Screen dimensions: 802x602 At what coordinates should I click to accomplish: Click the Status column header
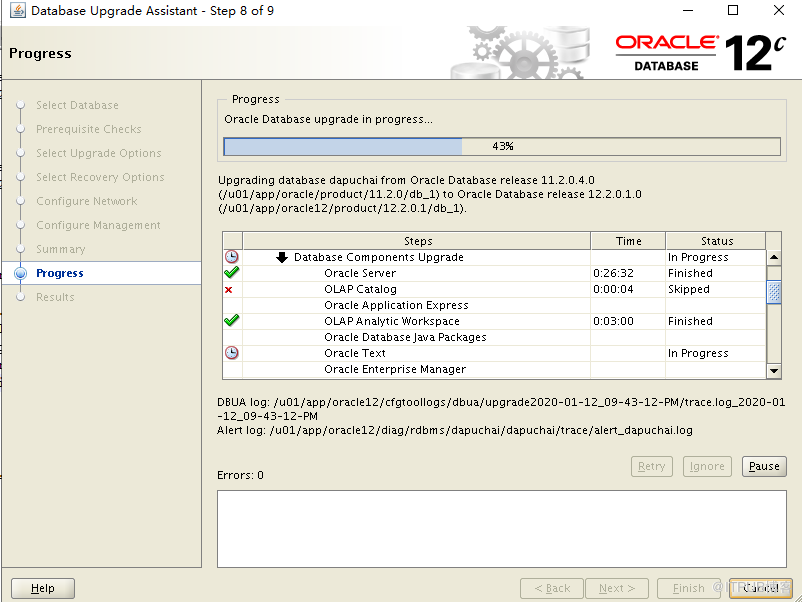coord(717,241)
